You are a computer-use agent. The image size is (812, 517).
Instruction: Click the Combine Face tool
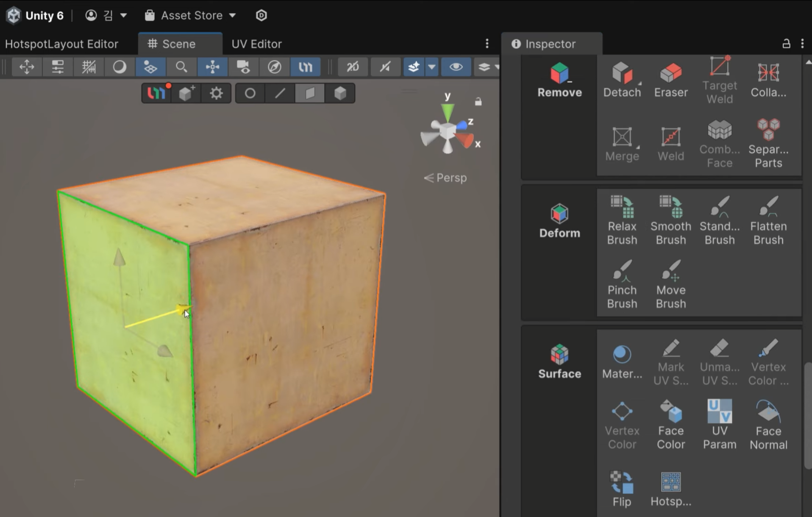click(719, 144)
